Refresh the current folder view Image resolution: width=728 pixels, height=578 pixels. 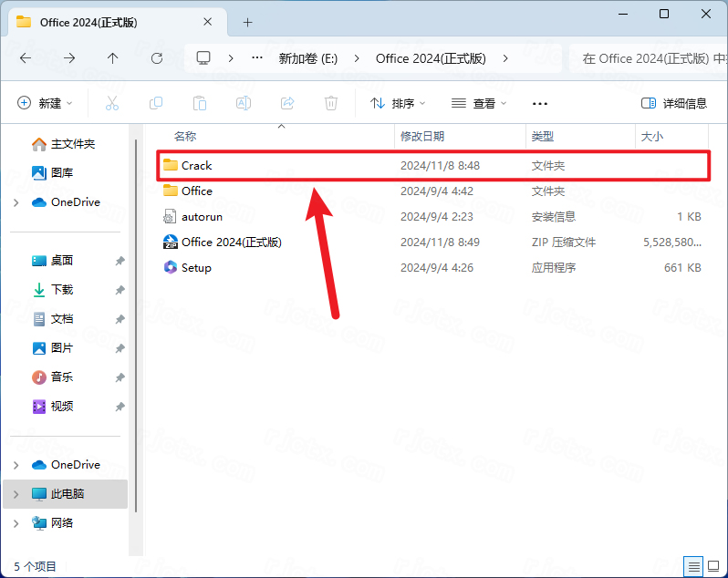[x=157, y=57]
